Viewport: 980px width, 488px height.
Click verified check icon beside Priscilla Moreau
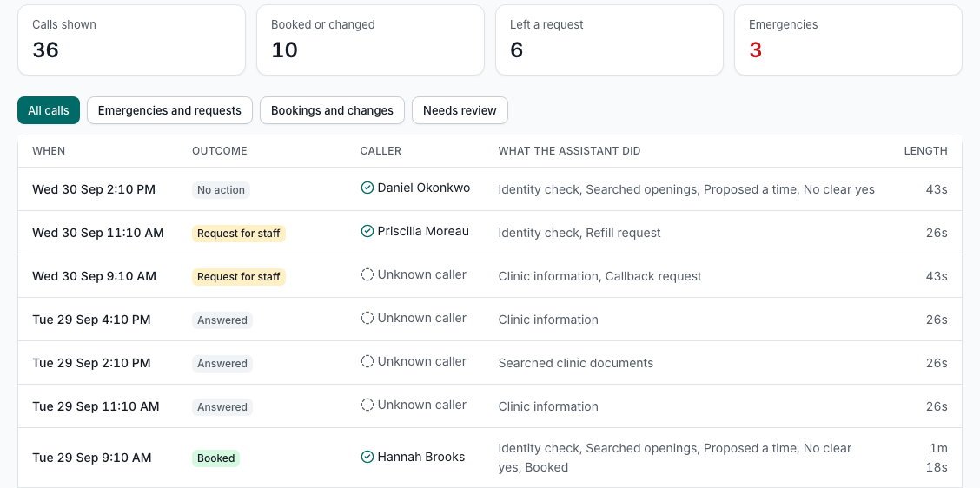[x=367, y=231]
